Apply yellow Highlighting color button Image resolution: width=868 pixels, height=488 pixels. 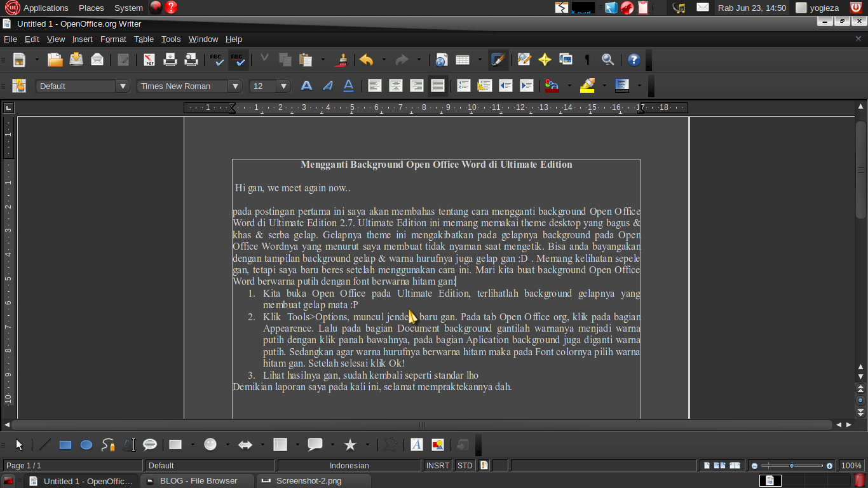click(x=587, y=86)
